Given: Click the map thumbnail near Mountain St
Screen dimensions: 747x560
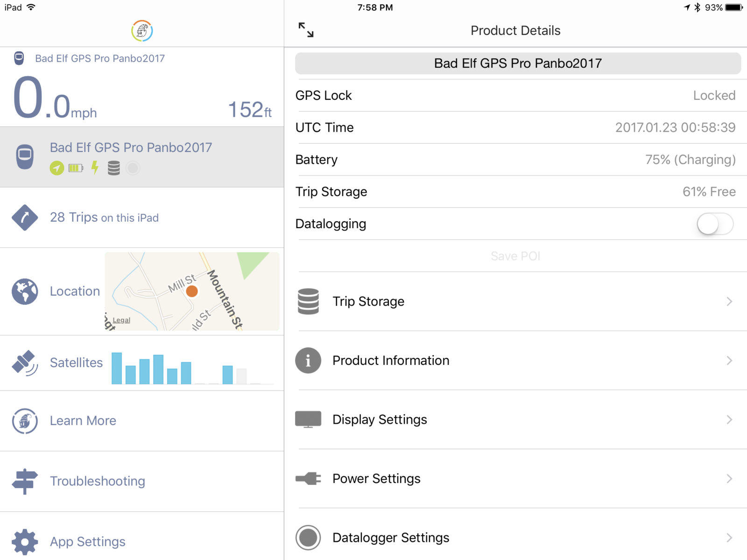Looking at the screenshot, I should tap(192, 291).
